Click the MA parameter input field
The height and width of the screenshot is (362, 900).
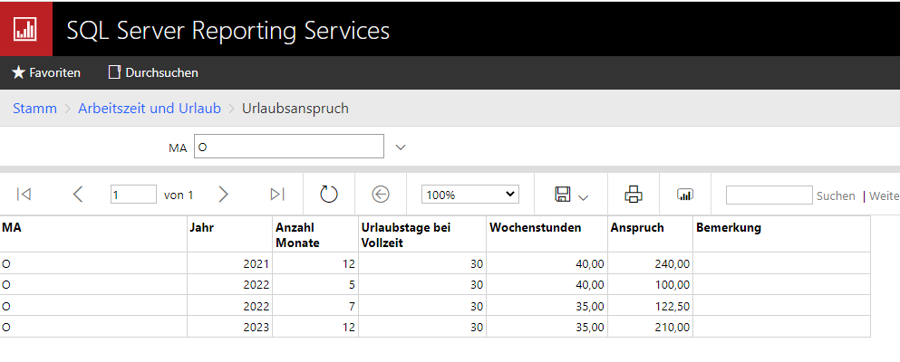[289, 146]
